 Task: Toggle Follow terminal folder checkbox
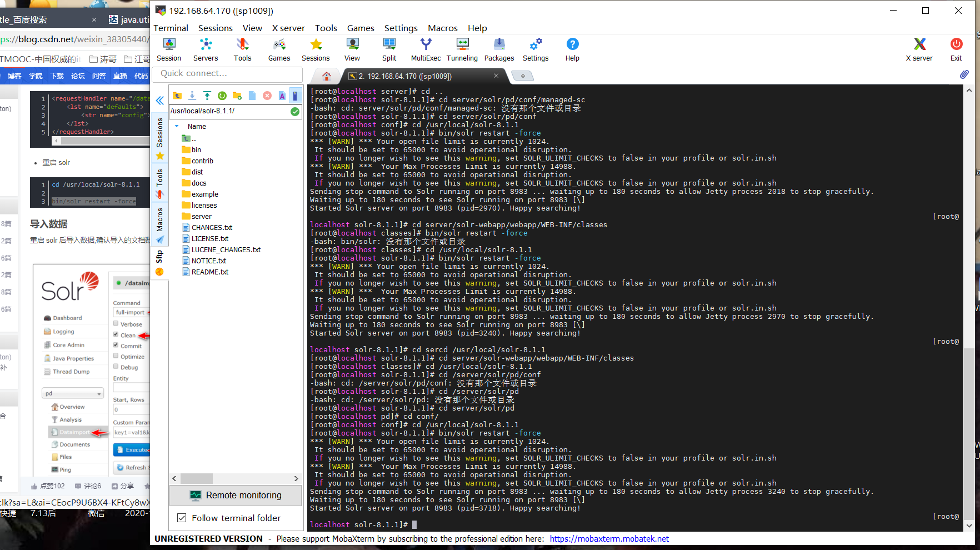click(182, 518)
